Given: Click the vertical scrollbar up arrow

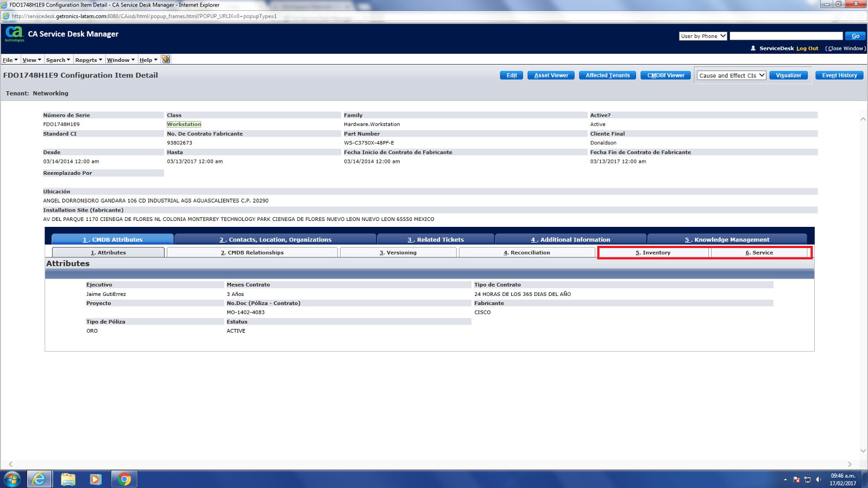Looking at the screenshot, I should 863,119.
